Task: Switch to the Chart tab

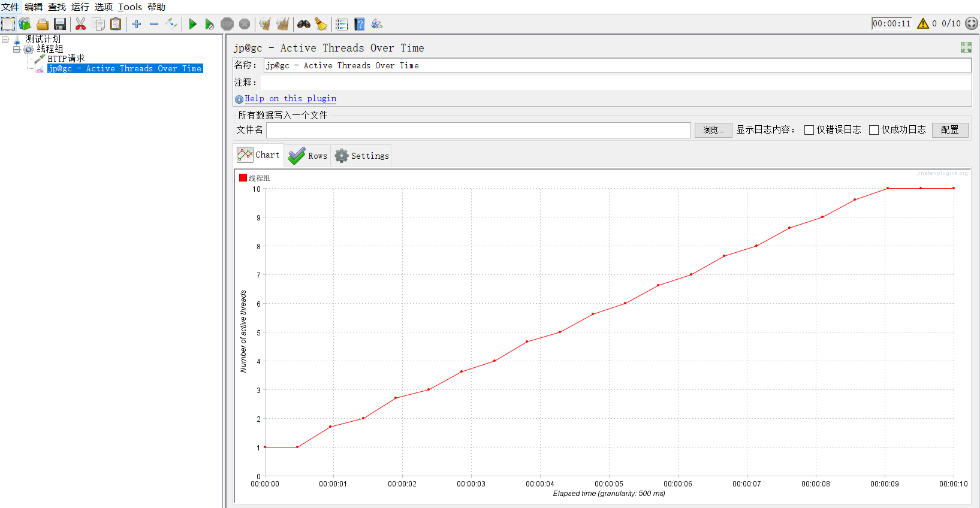Action: click(258, 155)
